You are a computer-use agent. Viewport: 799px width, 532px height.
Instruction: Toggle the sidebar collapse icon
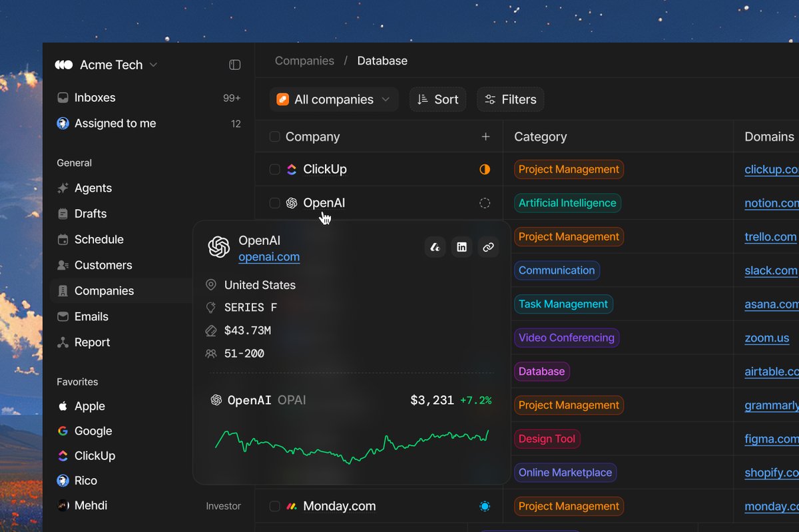[x=234, y=65]
